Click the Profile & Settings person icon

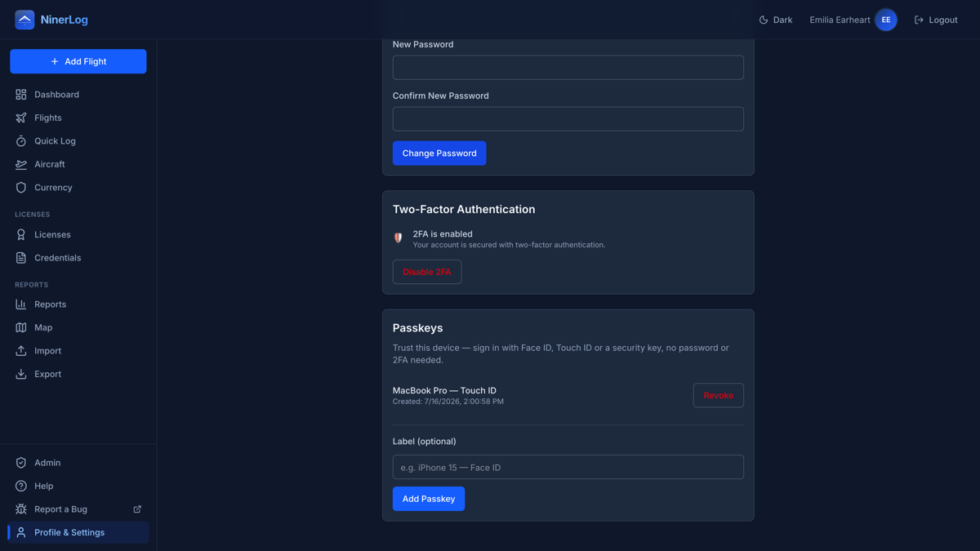tap(21, 532)
